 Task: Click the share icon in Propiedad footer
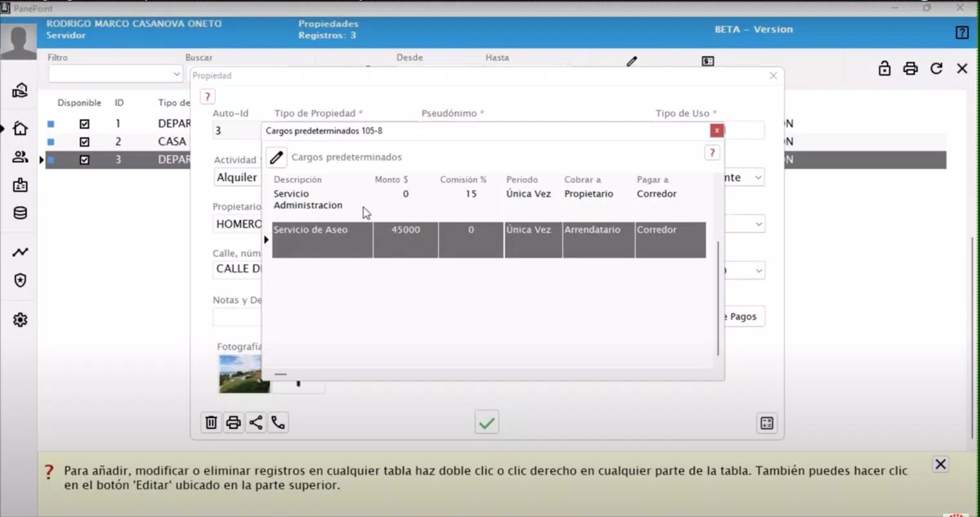256,423
